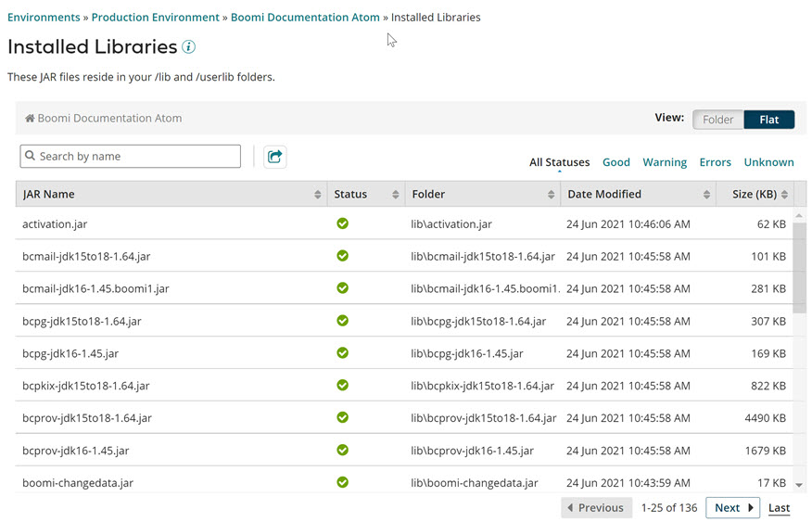Select the bcmail-jdk16-1.45.boomi1.jar name
Screen dimensions: 812x522
click(95, 288)
